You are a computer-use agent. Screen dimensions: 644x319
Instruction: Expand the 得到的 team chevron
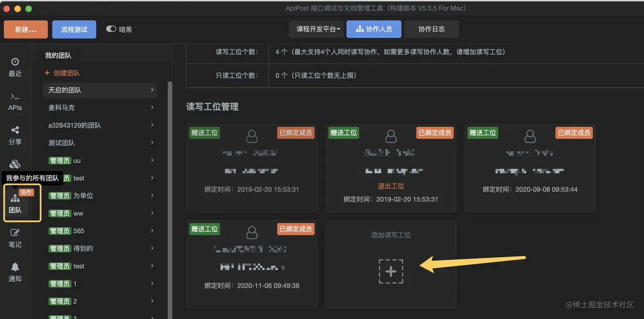click(152, 248)
